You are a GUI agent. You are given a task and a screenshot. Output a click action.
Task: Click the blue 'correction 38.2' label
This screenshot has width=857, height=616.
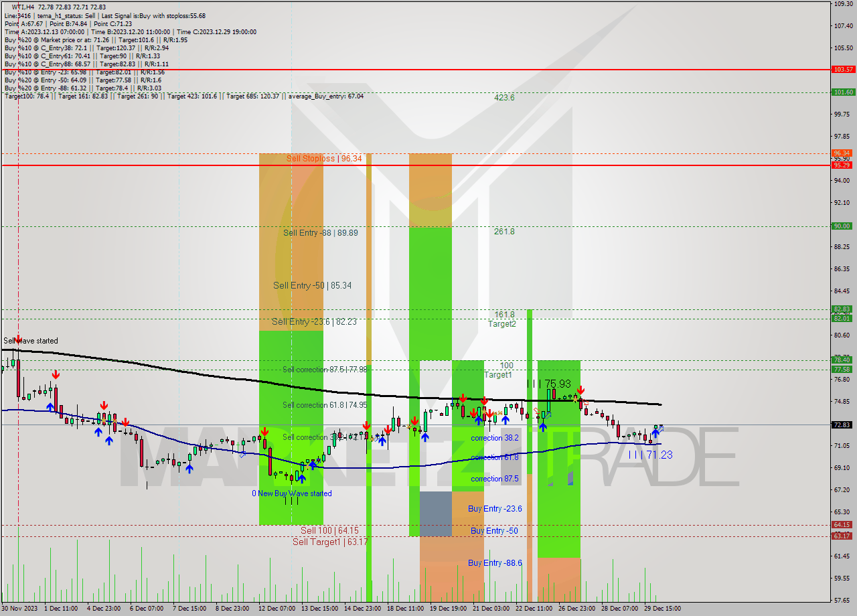(494, 438)
